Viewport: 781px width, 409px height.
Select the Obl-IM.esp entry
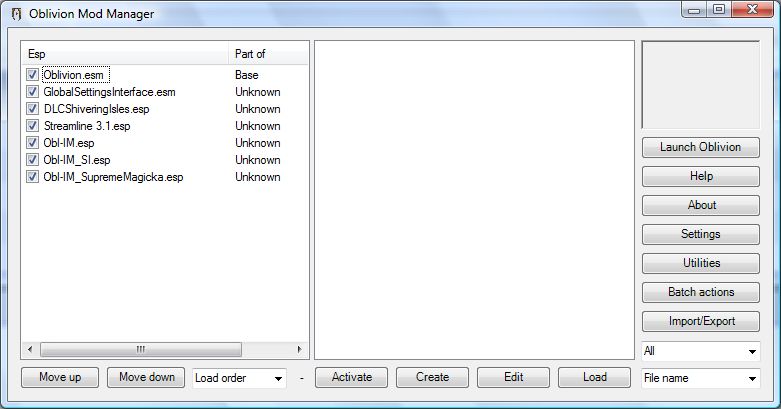click(69, 143)
